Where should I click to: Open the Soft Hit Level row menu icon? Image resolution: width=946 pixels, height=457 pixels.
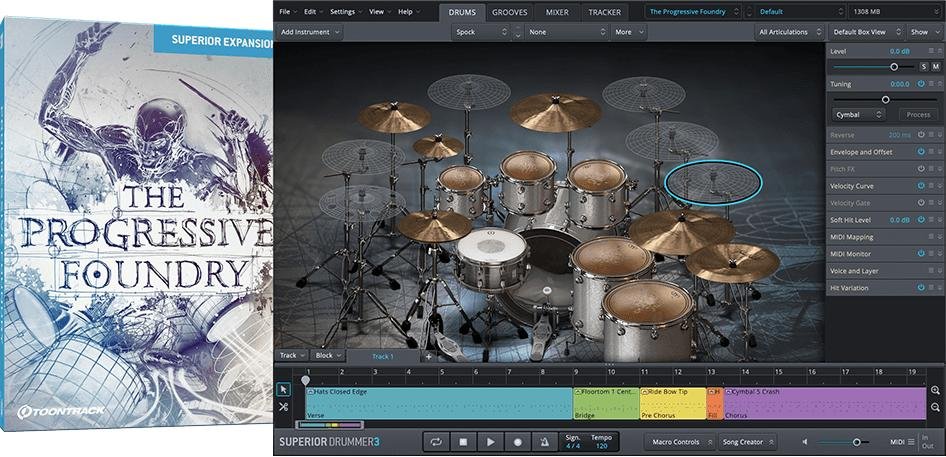931,220
